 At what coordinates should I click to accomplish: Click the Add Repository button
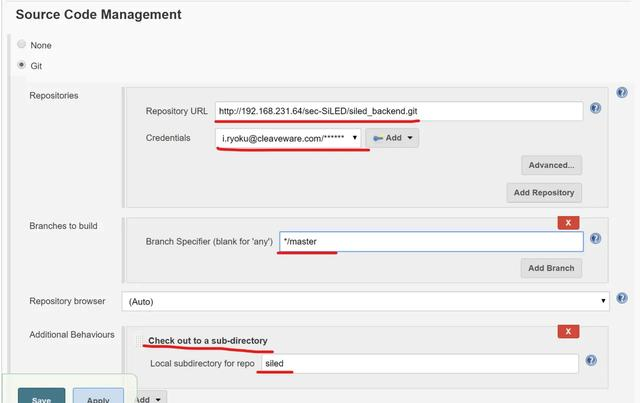pyautogui.click(x=544, y=193)
